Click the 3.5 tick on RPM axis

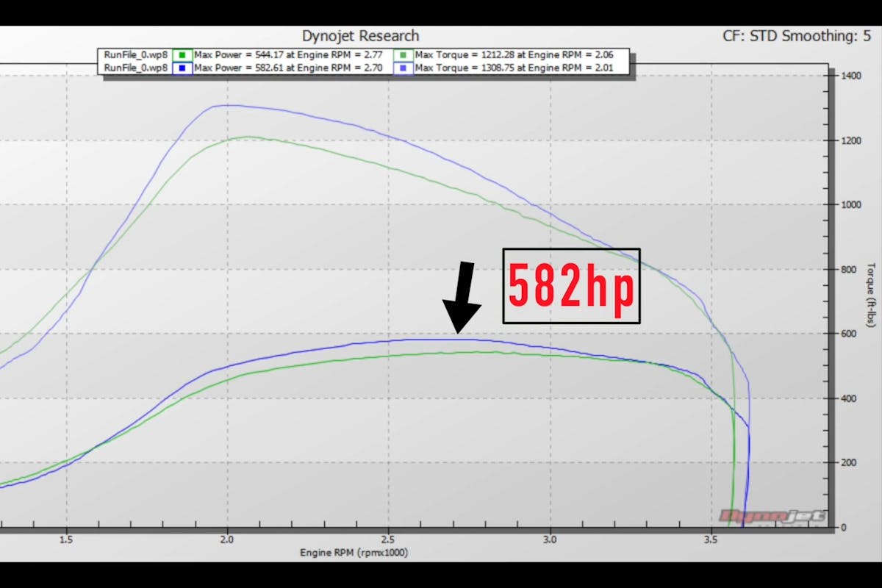tap(711, 538)
